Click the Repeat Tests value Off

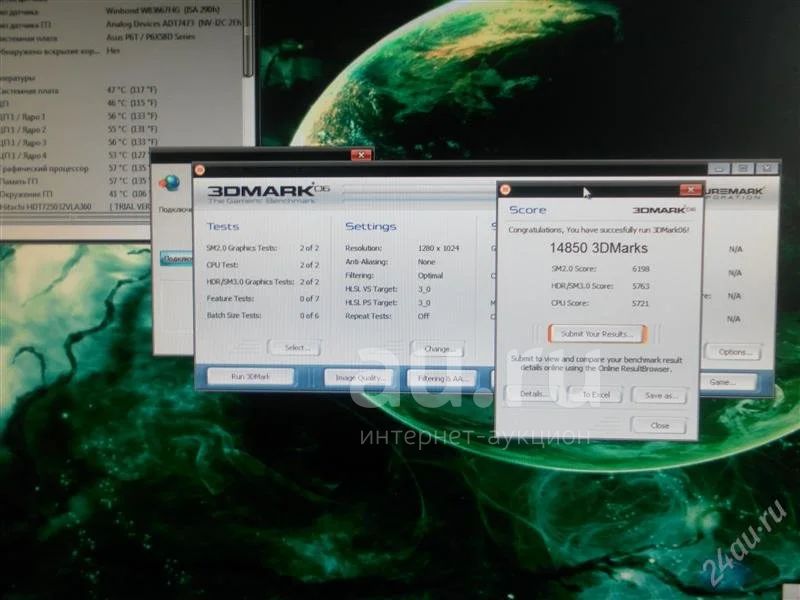423,316
